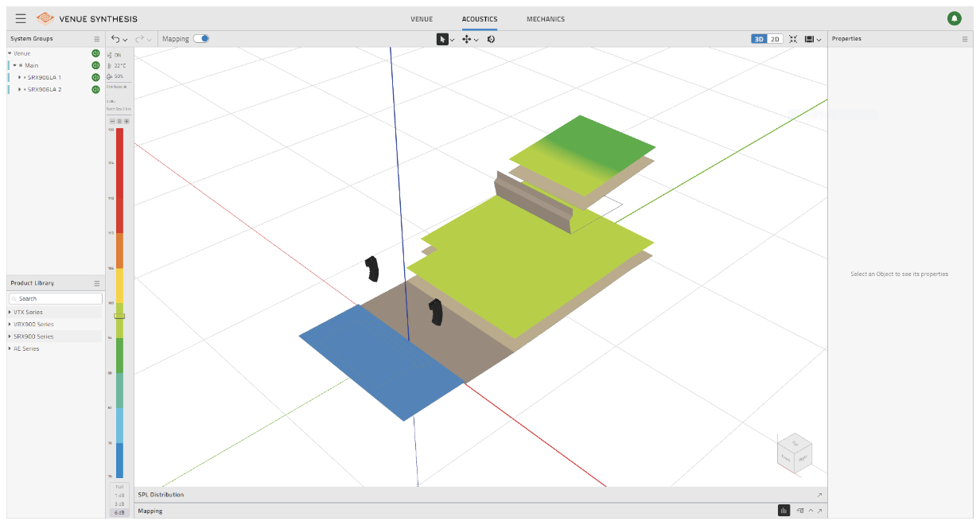Click the view layout icon

coord(809,38)
